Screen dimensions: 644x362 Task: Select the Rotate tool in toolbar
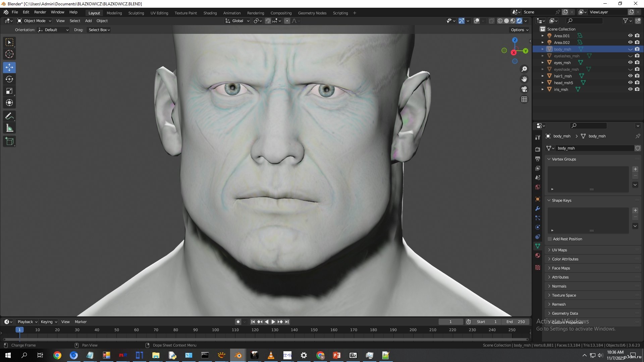tap(9, 79)
